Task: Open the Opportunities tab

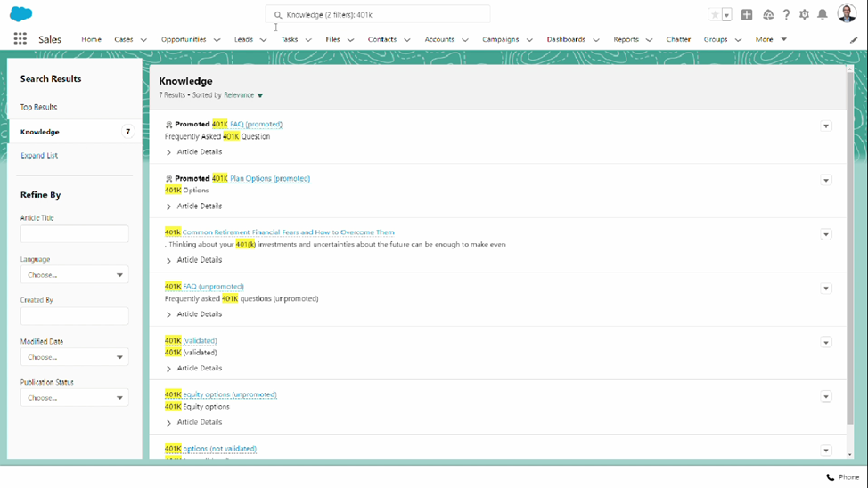Action: [x=184, y=39]
